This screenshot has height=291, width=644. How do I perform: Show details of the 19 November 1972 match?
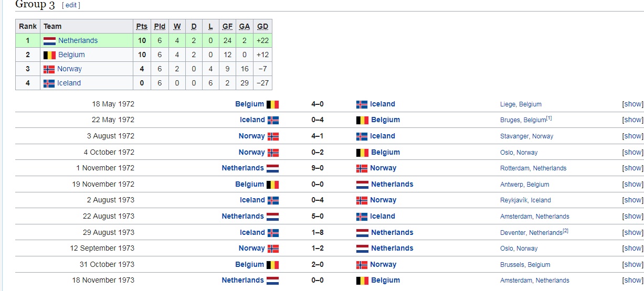point(632,184)
